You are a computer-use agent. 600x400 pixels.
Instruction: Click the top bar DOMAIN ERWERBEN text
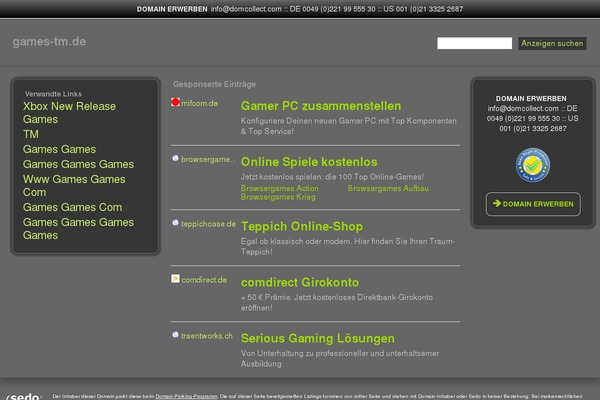click(x=172, y=9)
